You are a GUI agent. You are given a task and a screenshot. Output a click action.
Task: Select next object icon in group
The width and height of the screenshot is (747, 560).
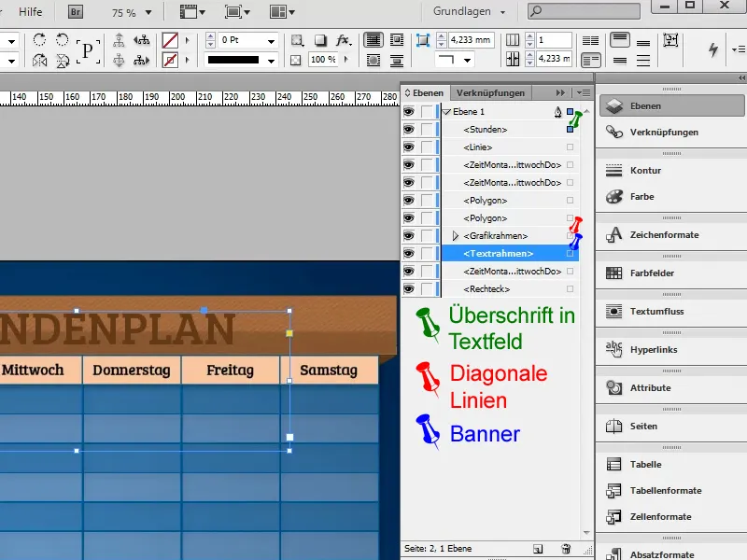coord(142,61)
